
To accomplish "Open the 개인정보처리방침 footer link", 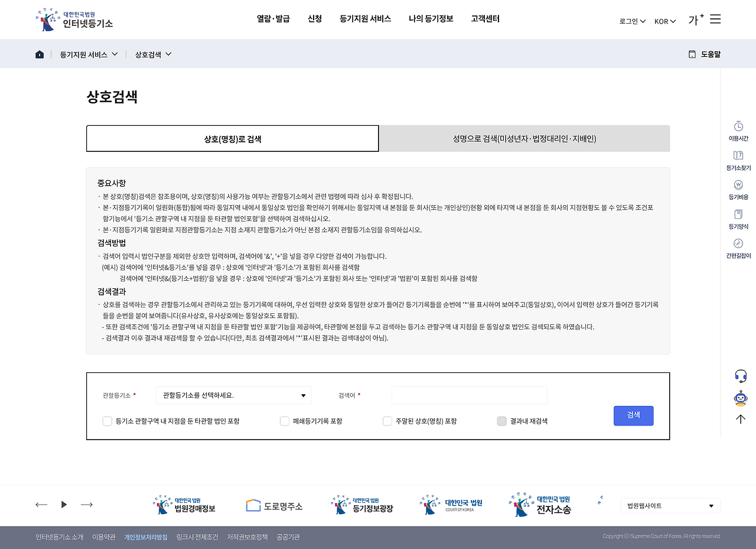I will [x=145, y=537].
